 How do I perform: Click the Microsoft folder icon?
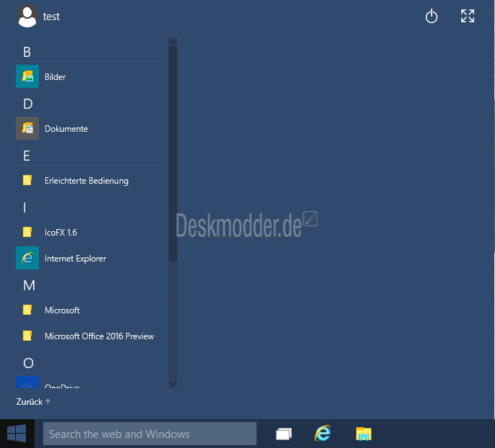[x=27, y=310]
